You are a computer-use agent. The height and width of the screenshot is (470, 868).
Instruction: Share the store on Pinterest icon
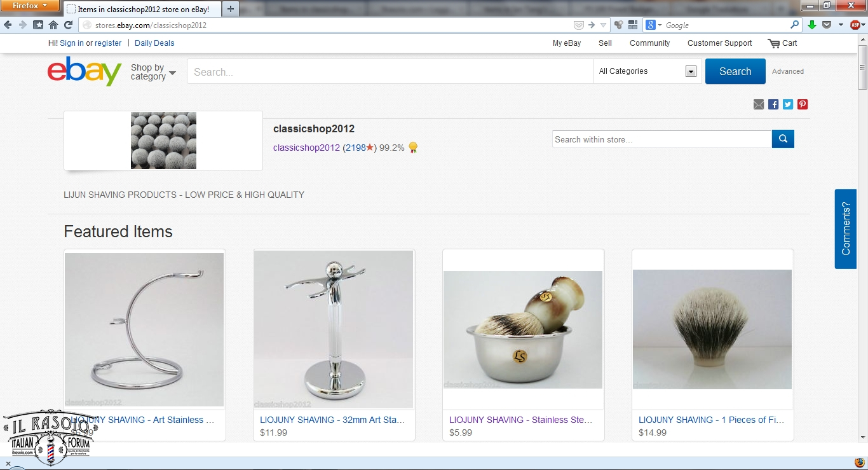[x=803, y=104]
